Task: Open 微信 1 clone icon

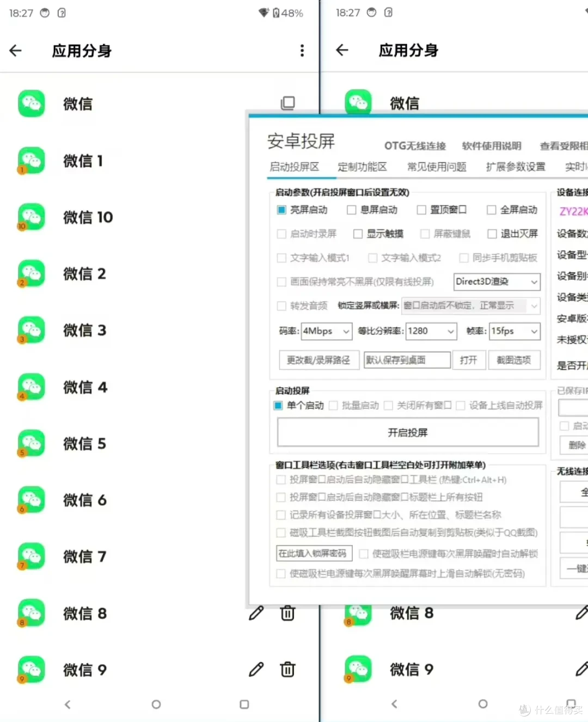Action: (x=32, y=160)
